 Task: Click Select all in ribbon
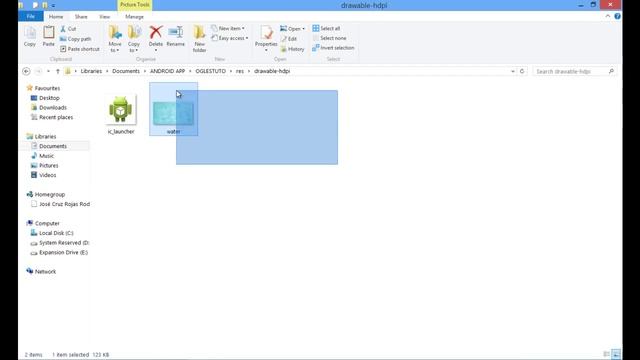coord(326,28)
